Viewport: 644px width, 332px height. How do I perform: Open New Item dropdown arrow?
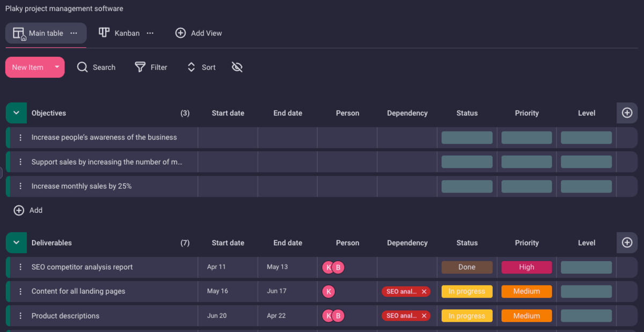click(x=57, y=67)
